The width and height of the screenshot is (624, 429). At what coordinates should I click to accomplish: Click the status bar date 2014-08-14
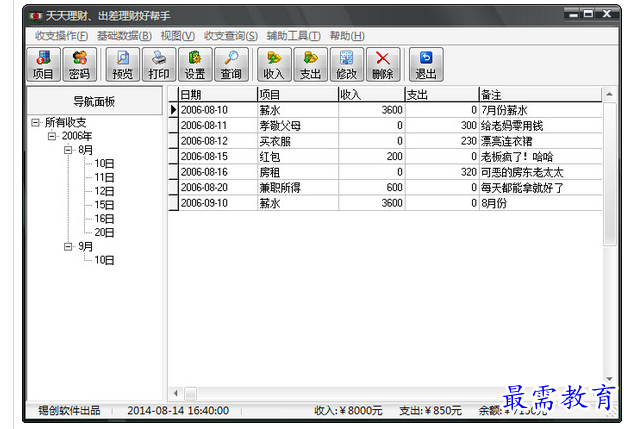click(x=178, y=410)
